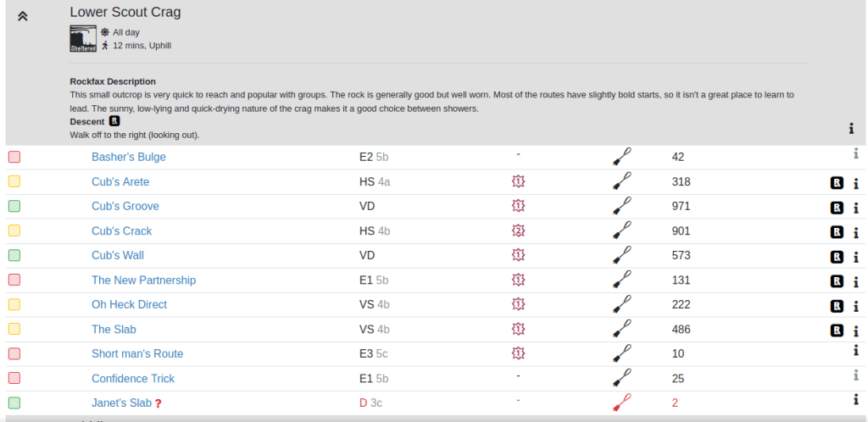
Task: Click the trad gear icon for Cub's Wall
Action: coord(622,255)
